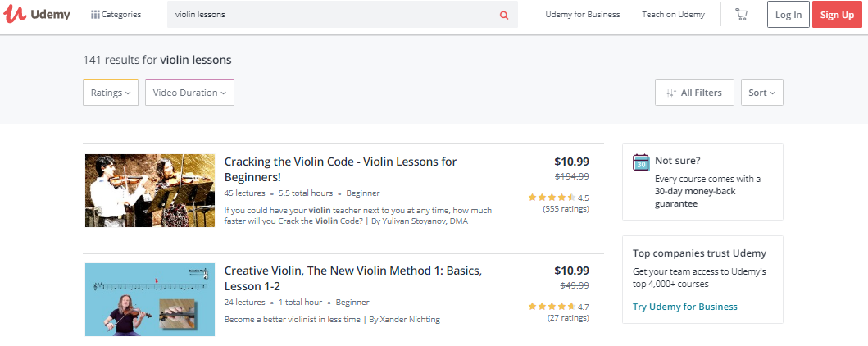Select the Cracking the Violin Code thumbnail

pos(150,190)
